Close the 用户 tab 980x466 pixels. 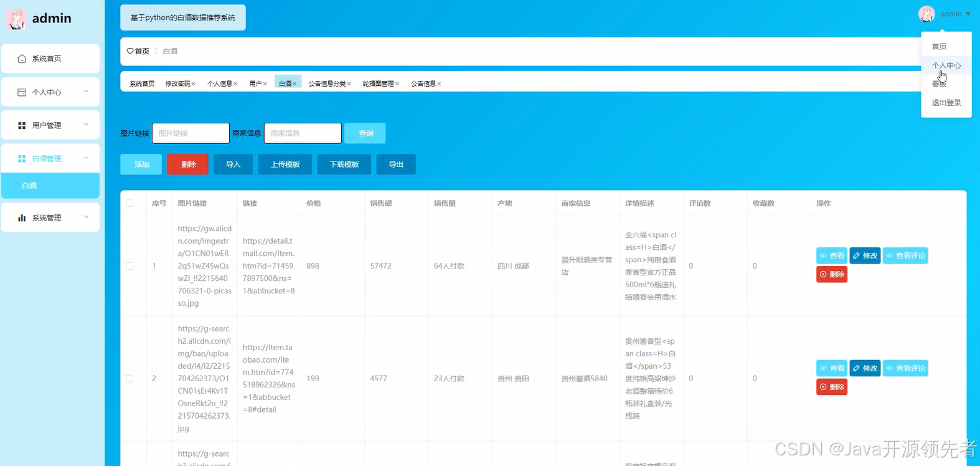click(x=265, y=83)
